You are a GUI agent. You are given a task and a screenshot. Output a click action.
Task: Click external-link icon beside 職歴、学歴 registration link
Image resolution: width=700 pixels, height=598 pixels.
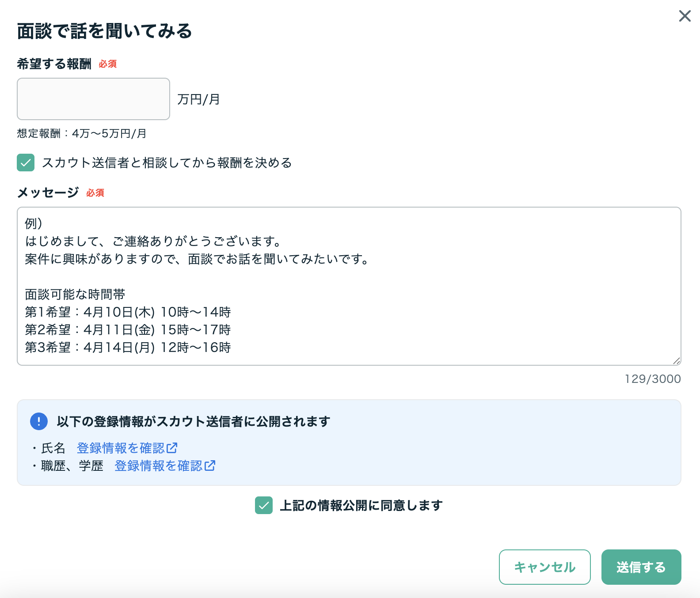pyautogui.click(x=210, y=466)
